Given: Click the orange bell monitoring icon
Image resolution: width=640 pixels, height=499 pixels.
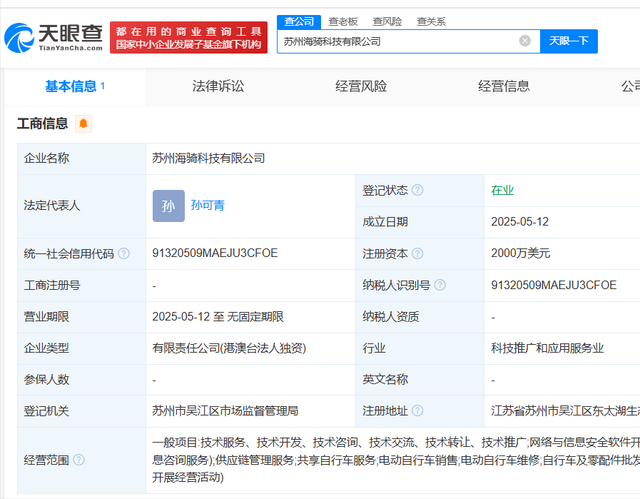Looking at the screenshot, I should (x=83, y=124).
